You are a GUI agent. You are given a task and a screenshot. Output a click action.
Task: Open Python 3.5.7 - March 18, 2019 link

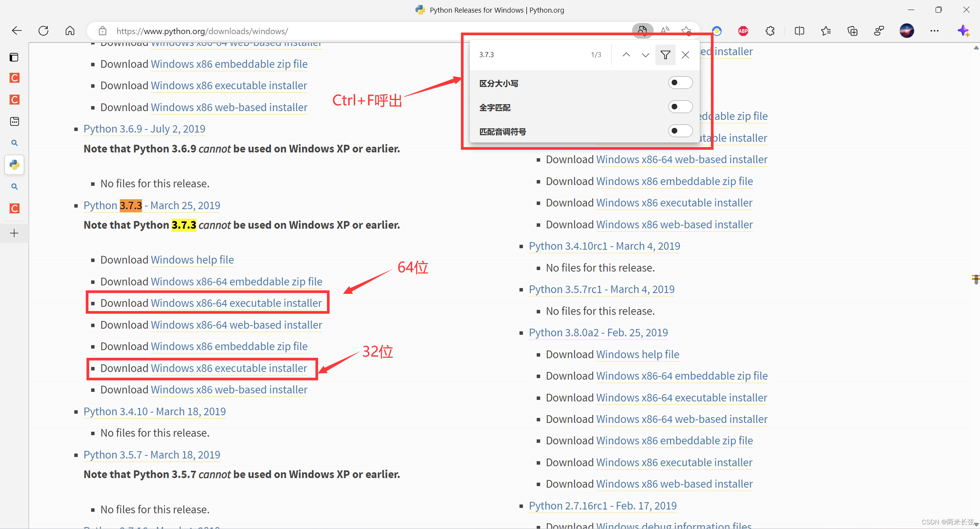click(x=152, y=455)
